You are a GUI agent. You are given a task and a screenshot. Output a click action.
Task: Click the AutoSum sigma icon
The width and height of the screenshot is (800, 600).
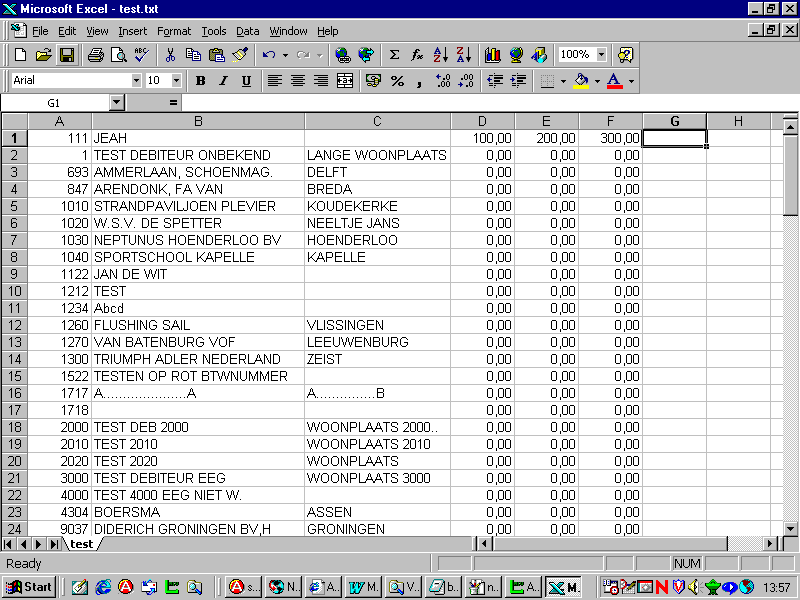point(394,55)
